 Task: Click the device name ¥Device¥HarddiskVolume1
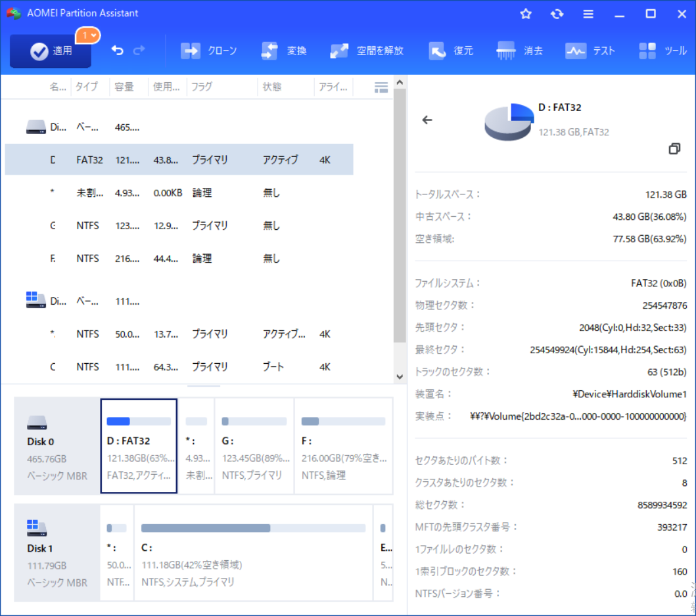(x=630, y=394)
